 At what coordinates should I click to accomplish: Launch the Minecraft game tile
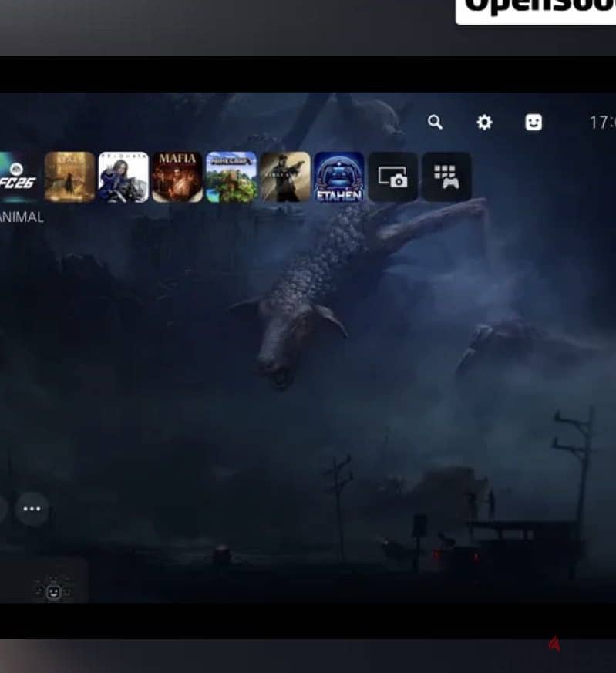[231, 177]
